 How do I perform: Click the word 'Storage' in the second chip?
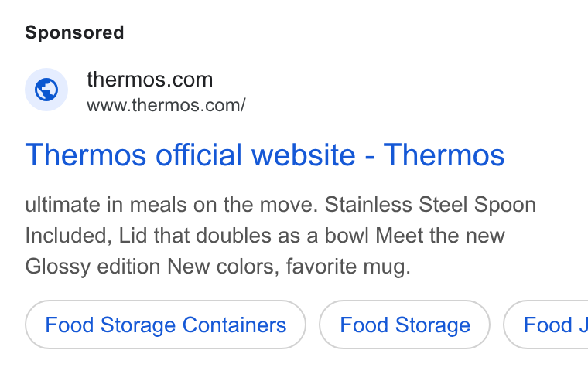click(x=432, y=325)
